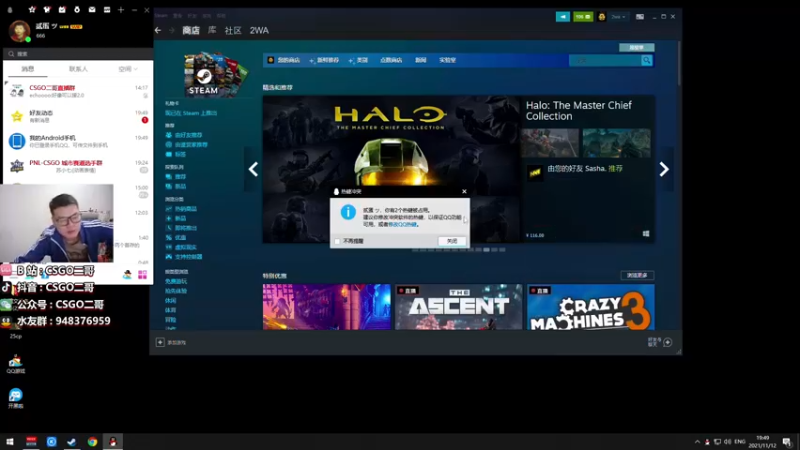
Task: Open the 社区 community tab in Steam
Action: pyautogui.click(x=233, y=31)
